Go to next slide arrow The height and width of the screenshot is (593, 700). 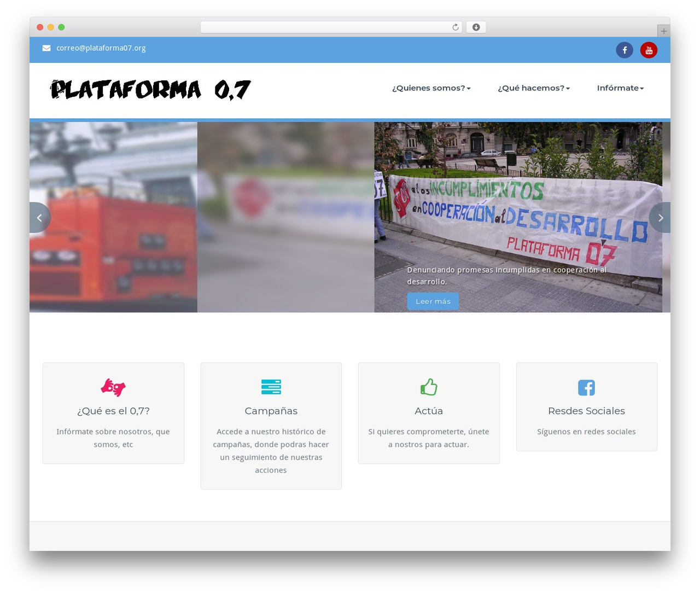(660, 218)
